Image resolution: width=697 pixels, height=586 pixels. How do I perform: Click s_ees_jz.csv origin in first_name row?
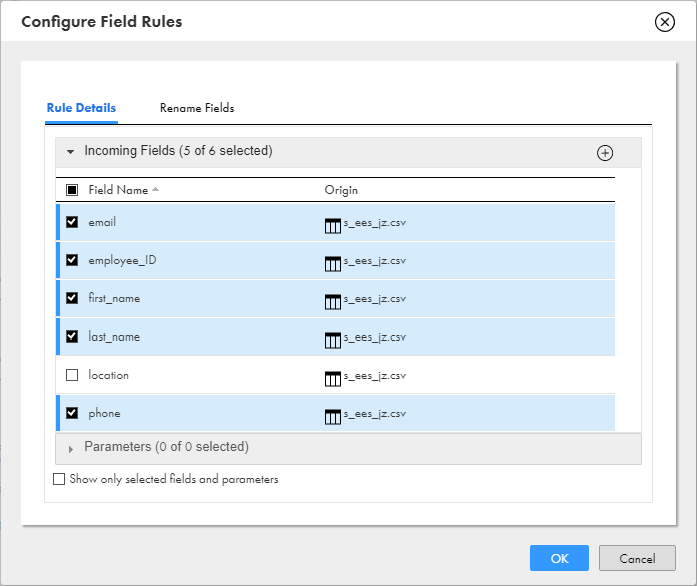(374, 299)
